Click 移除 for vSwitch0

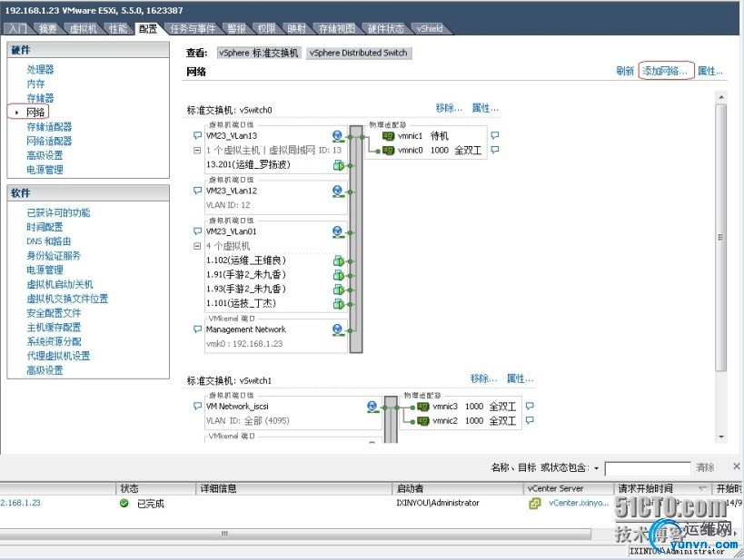point(449,108)
